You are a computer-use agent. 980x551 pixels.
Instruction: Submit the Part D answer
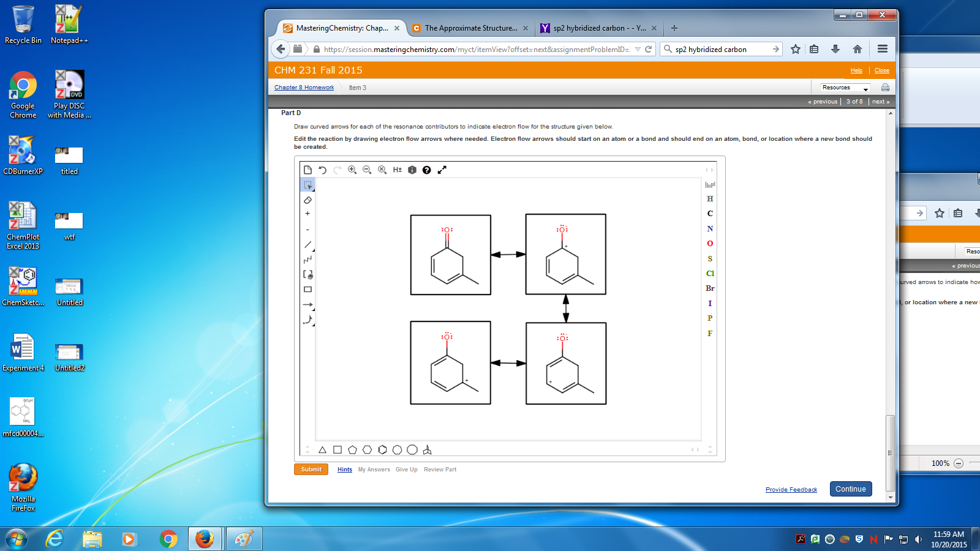pyautogui.click(x=311, y=469)
